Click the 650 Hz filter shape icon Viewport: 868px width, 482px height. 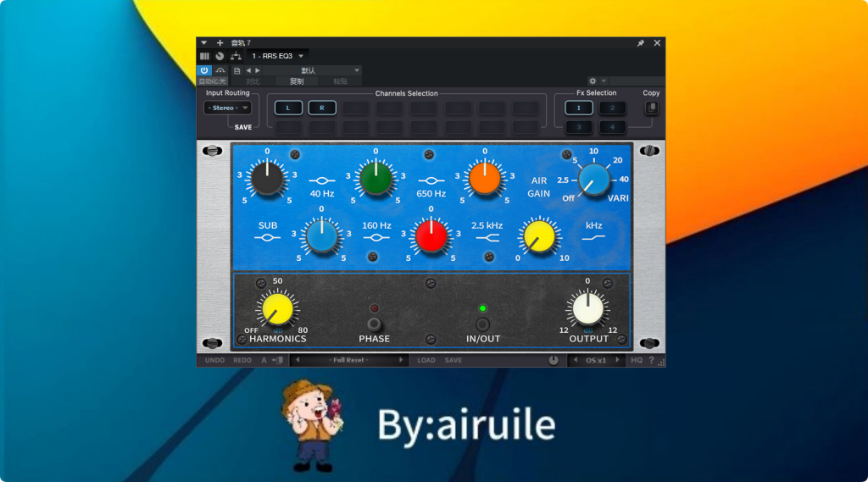pyautogui.click(x=431, y=180)
